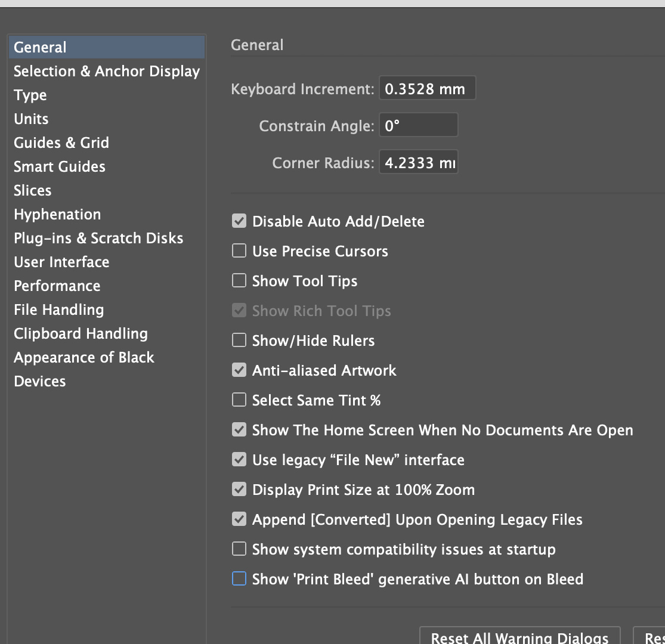The image size is (665, 644).
Task: Open the Type preferences section
Action: click(x=30, y=95)
